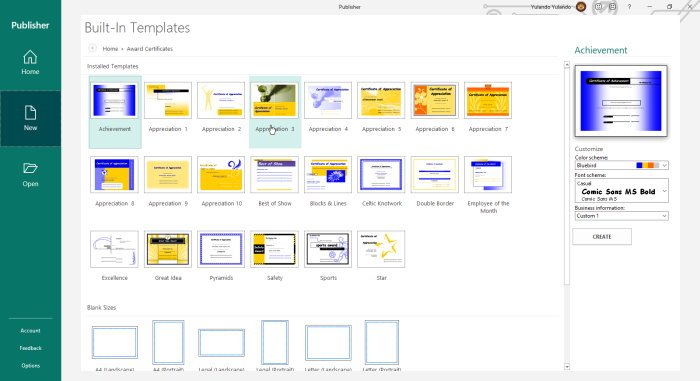Expand the Color scheme dropdown
The width and height of the screenshot is (700, 381).
tap(621, 165)
